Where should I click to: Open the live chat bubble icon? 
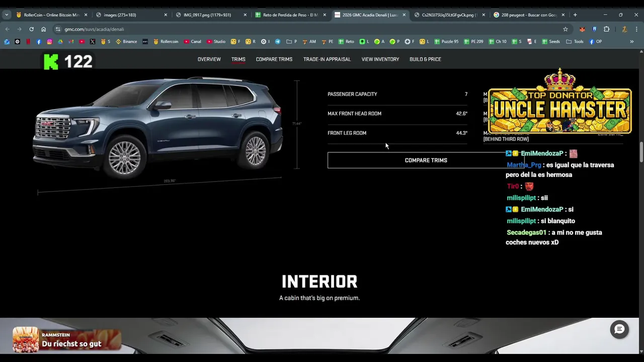[619, 330]
